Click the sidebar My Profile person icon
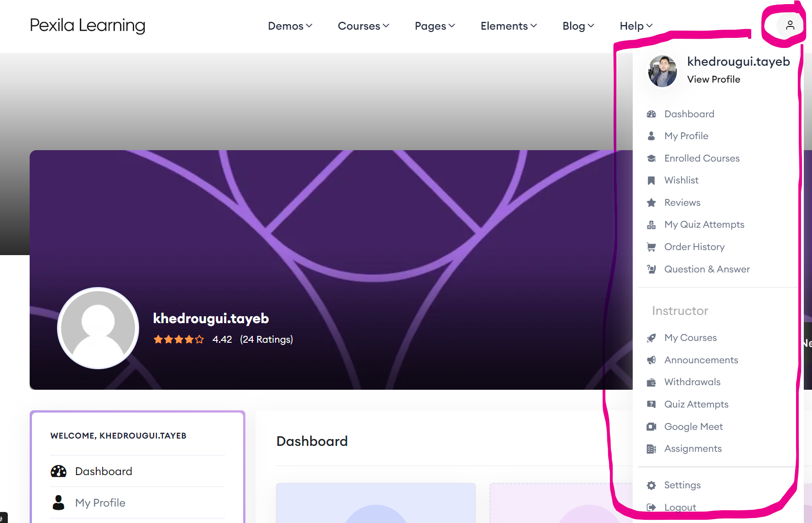This screenshot has width=812, height=523. tap(58, 502)
